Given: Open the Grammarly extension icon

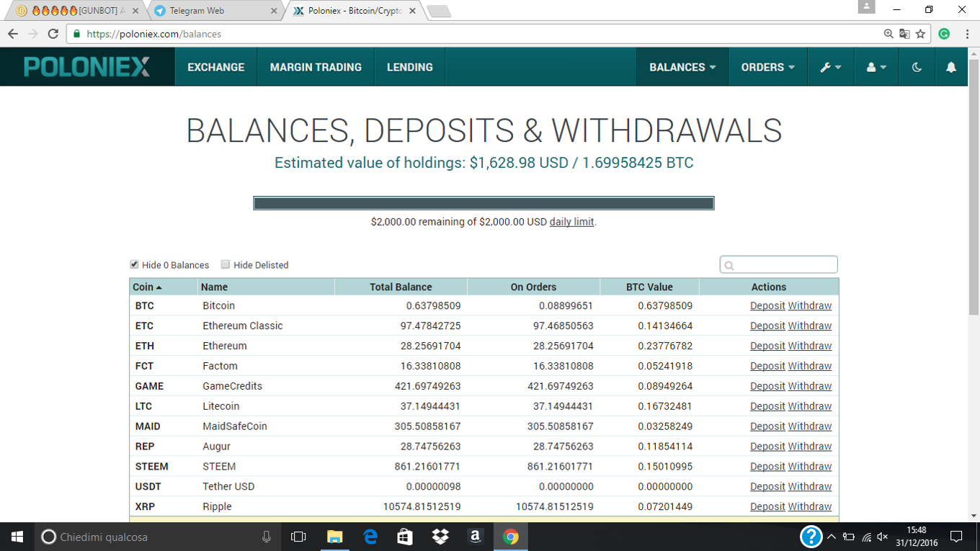Looking at the screenshot, I should (944, 34).
